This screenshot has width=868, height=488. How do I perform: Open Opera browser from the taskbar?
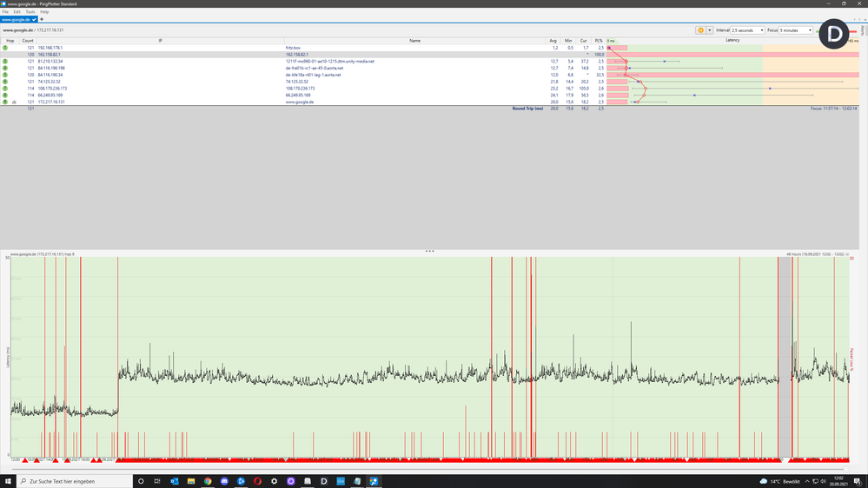pos(257,481)
